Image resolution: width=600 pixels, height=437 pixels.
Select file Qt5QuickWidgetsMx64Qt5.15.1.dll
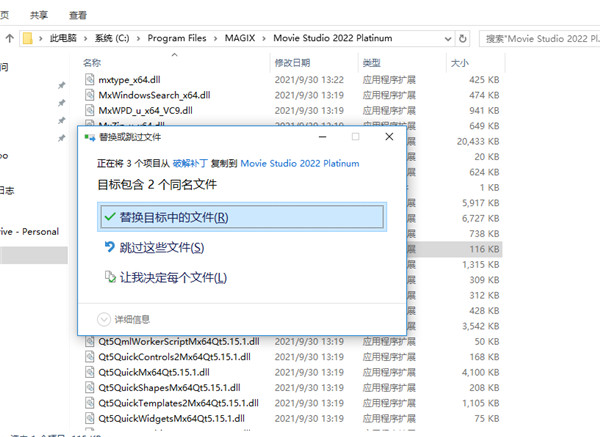click(171, 419)
